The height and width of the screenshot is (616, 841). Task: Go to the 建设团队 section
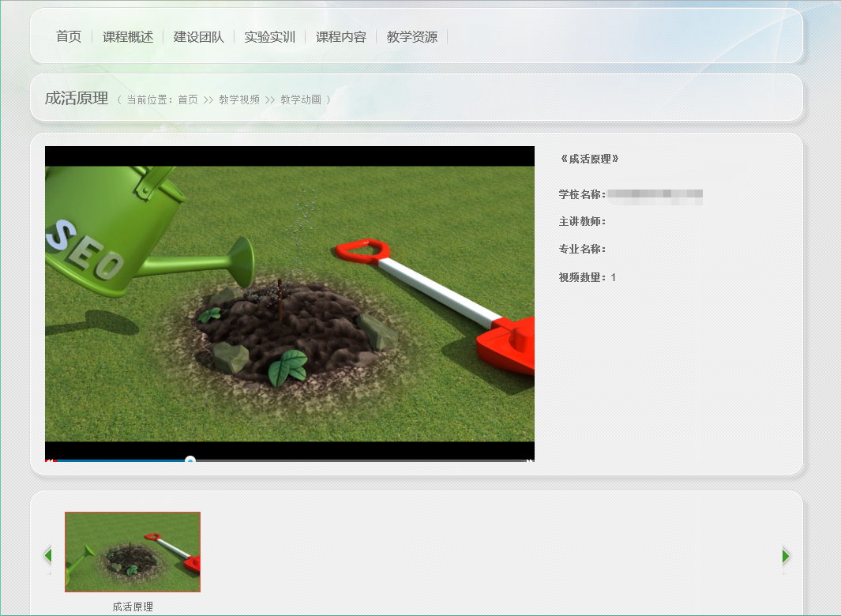198,36
